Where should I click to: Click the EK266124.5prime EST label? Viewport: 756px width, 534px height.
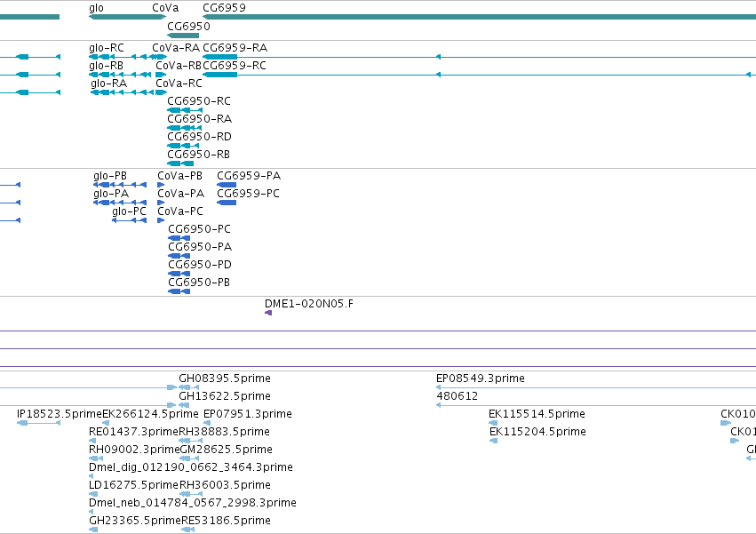pyautogui.click(x=150, y=414)
